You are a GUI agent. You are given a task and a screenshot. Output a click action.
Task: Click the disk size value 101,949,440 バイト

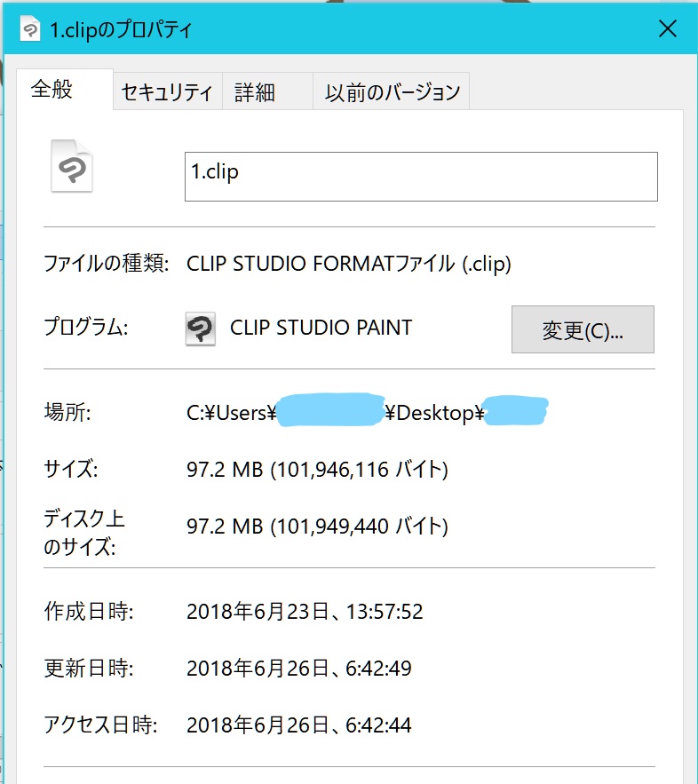317,526
